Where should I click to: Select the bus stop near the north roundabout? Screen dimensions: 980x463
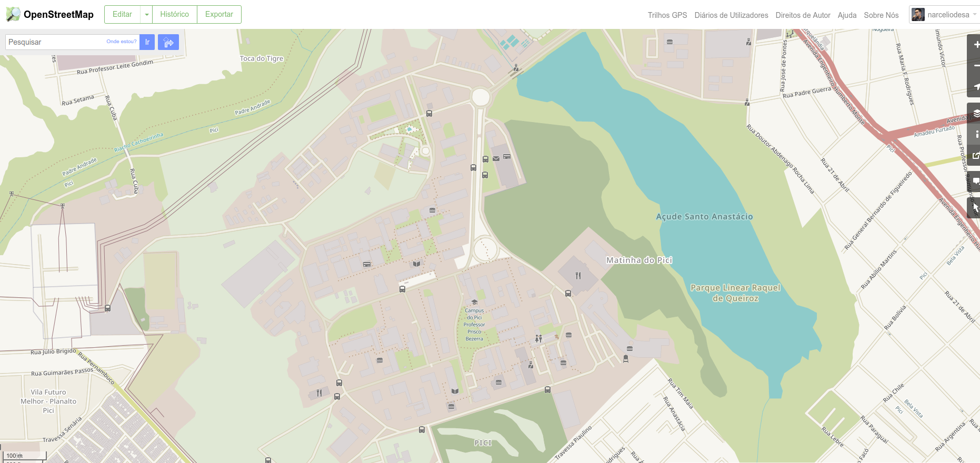click(x=429, y=113)
